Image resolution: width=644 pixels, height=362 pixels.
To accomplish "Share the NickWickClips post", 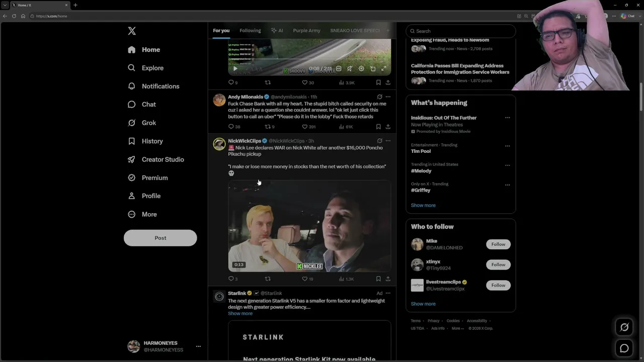I will (388, 279).
